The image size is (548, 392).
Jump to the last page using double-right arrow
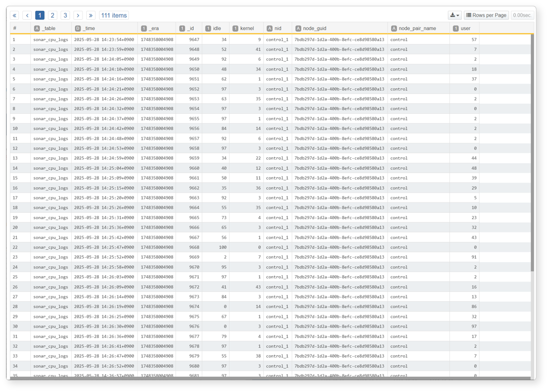tap(90, 16)
